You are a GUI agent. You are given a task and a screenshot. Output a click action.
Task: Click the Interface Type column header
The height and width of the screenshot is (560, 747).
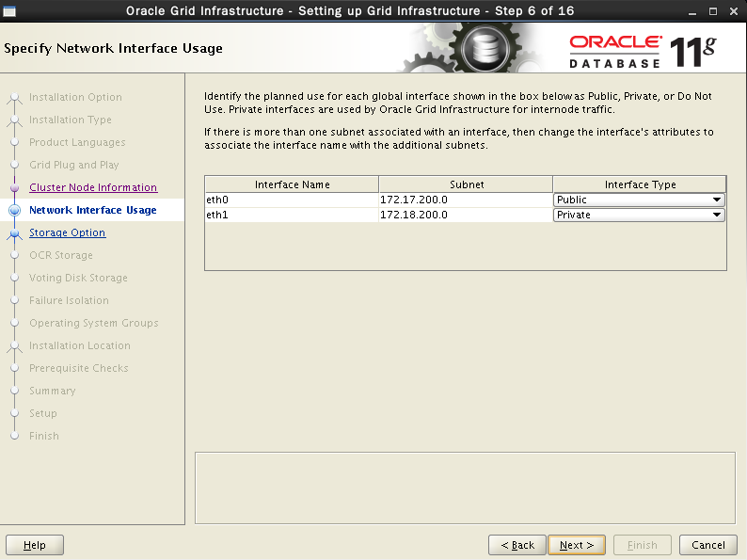click(x=640, y=184)
